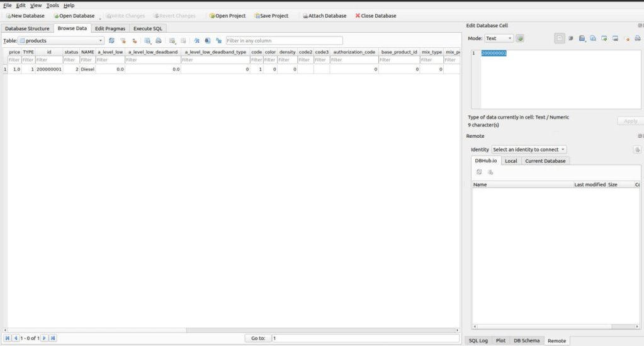Open the Table selector showing products
The height and width of the screenshot is (346, 644).
60,40
